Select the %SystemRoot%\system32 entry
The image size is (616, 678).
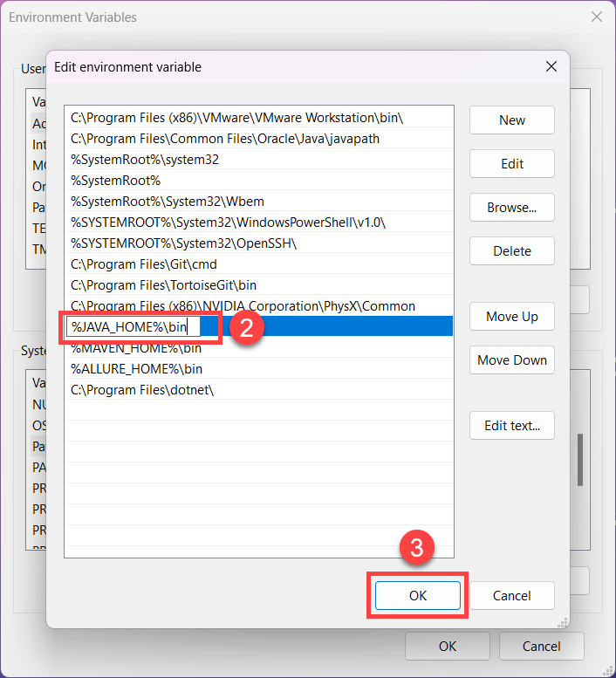pos(259,160)
